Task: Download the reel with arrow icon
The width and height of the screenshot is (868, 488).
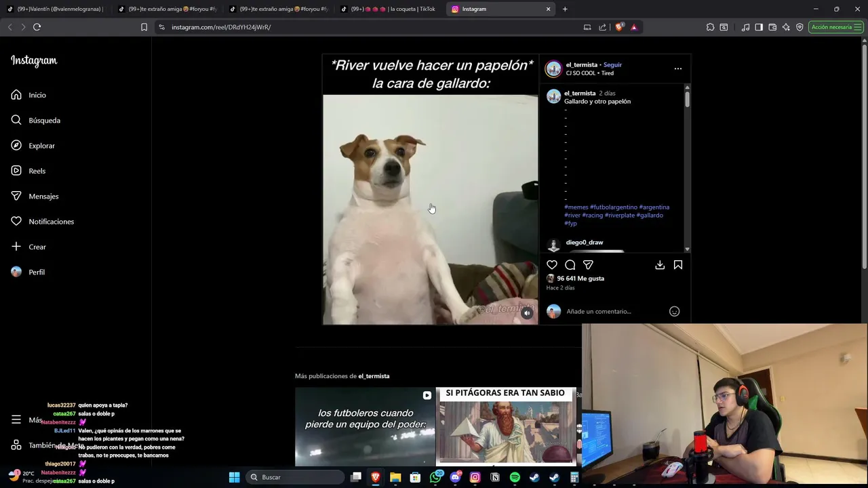Action: click(x=660, y=265)
